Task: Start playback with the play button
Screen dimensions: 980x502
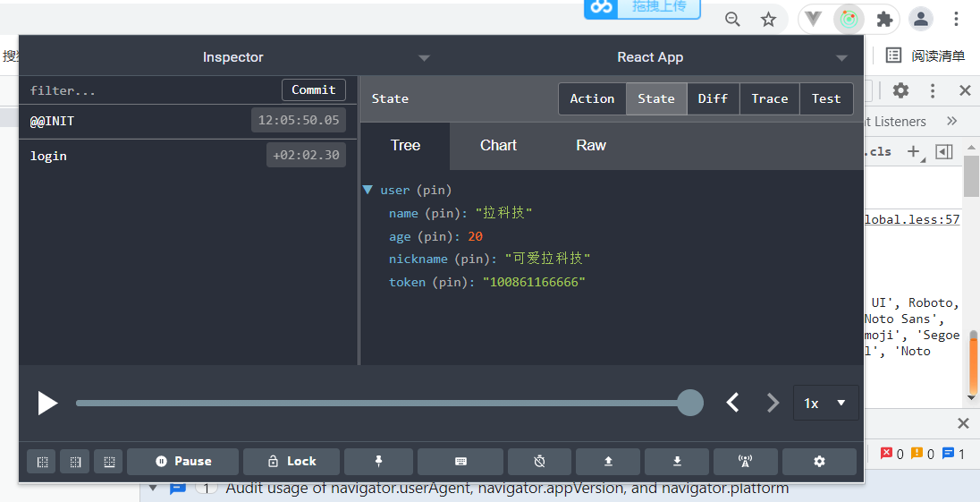Action: [x=47, y=404]
